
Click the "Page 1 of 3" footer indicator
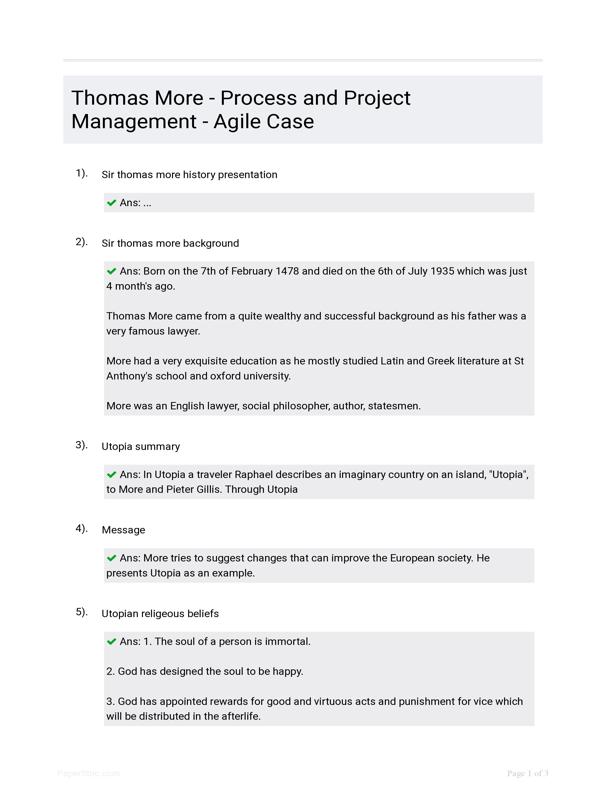pyautogui.click(x=528, y=773)
